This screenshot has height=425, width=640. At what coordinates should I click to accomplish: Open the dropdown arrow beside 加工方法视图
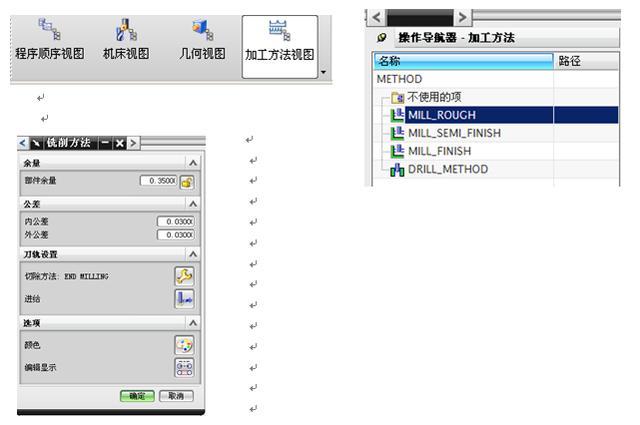[324, 72]
